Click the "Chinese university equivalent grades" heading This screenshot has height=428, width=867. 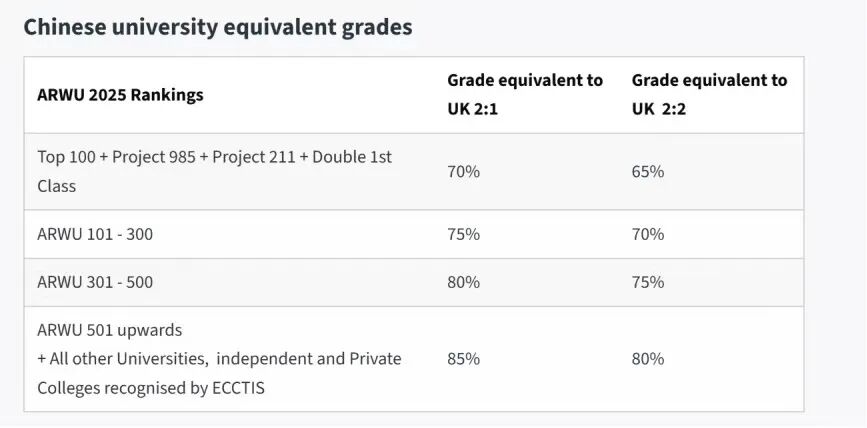218,27
